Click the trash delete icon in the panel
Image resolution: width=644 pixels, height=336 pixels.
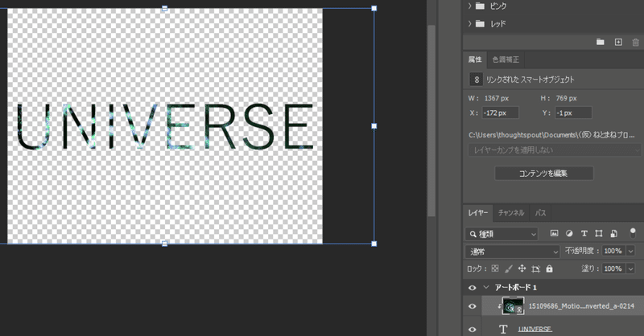click(x=635, y=43)
